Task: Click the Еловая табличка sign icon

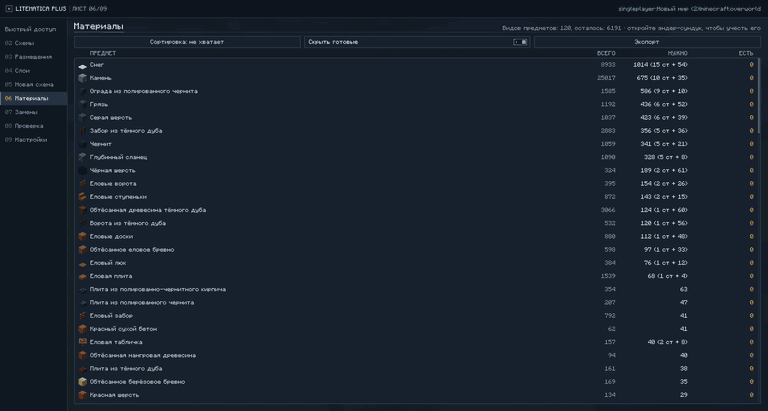Action: [82, 343]
